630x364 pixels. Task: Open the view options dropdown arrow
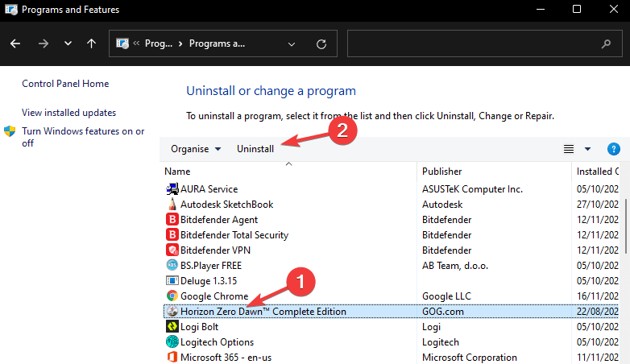[x=587, y=149]
